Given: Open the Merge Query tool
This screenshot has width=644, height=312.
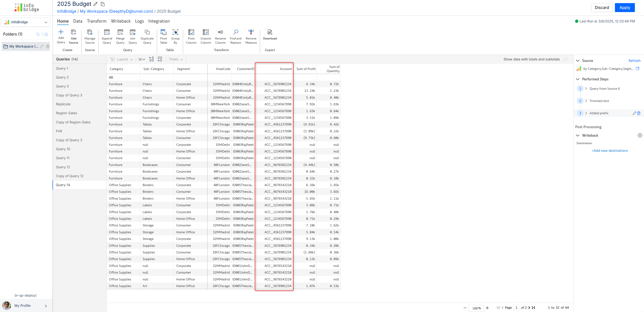Looking at the screenshot, I should (x=120, y=32).
